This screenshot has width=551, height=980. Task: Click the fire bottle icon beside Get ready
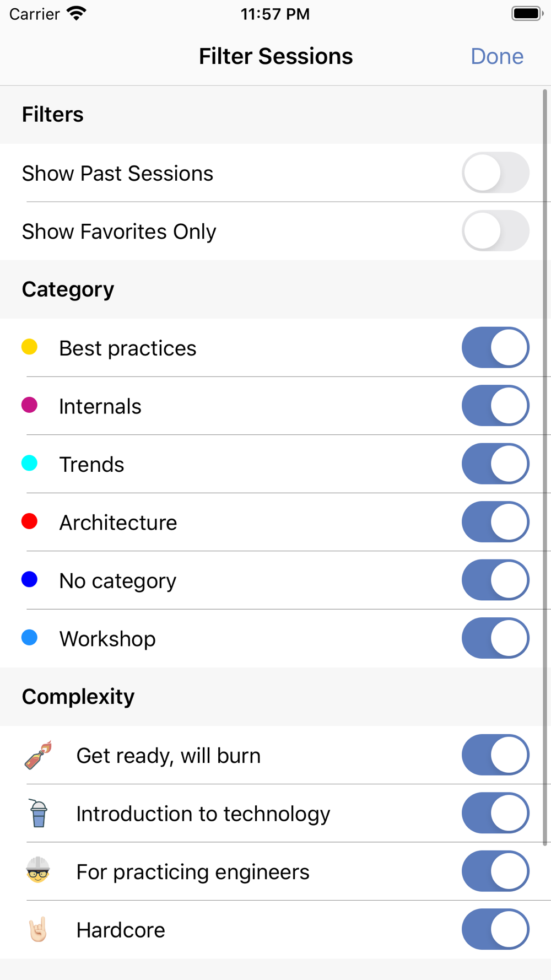coord(38,755)
